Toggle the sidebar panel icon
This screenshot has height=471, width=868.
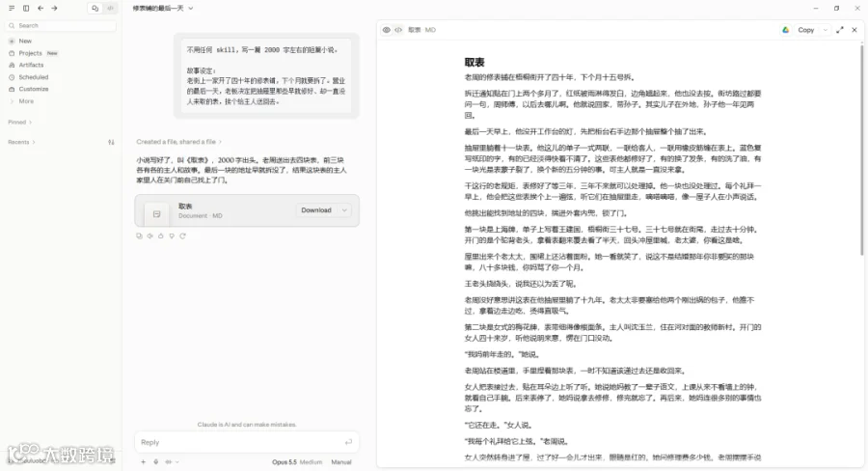click(x=26, y=9)
